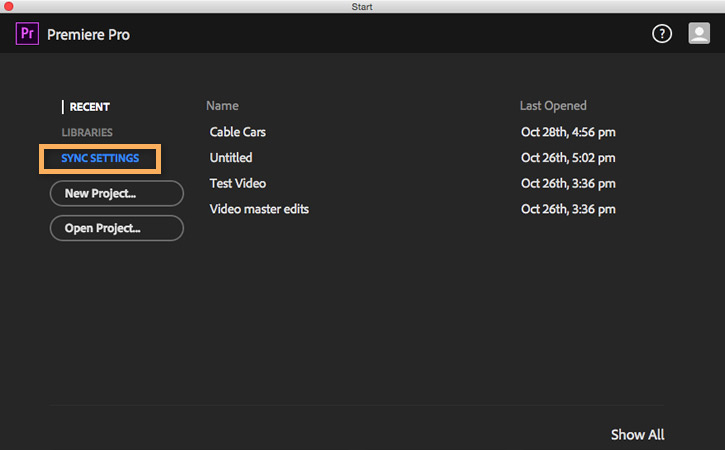Select the Test Video project

pos(238,183)
